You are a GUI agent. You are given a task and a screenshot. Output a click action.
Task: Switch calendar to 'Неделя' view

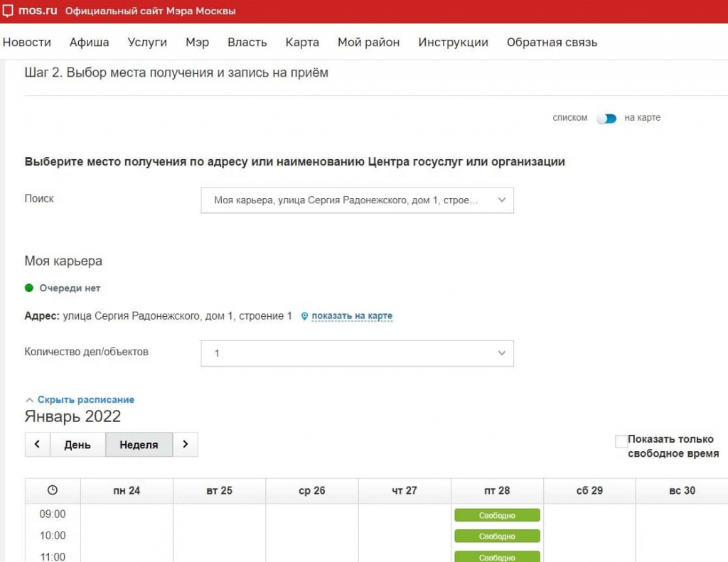pyautogui.click(x=139, y=445)
